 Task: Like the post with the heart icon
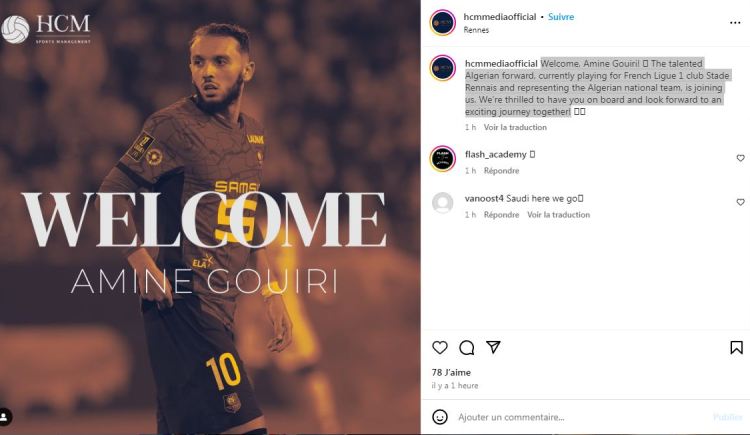[x=440, y=347]
